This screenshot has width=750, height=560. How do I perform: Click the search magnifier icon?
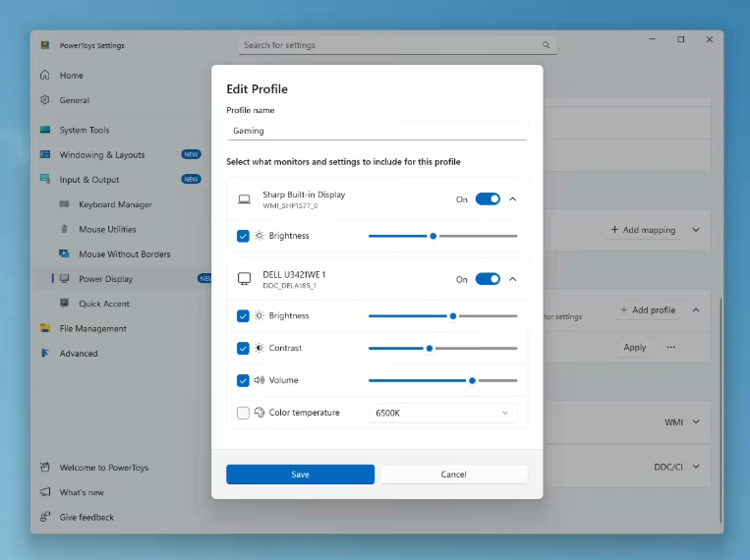[547, 45]
